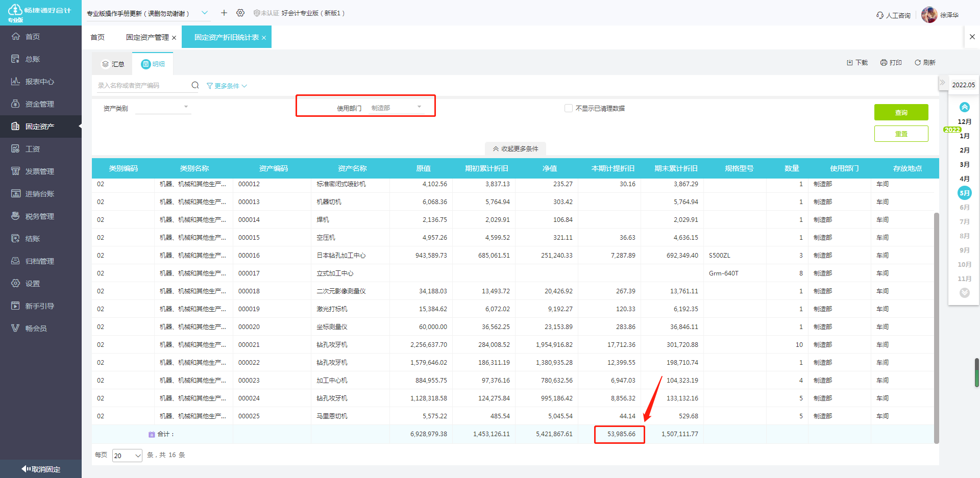Switch to the 固定资产管理 tab
Screen dimensions: 980x478
(147, 37)
